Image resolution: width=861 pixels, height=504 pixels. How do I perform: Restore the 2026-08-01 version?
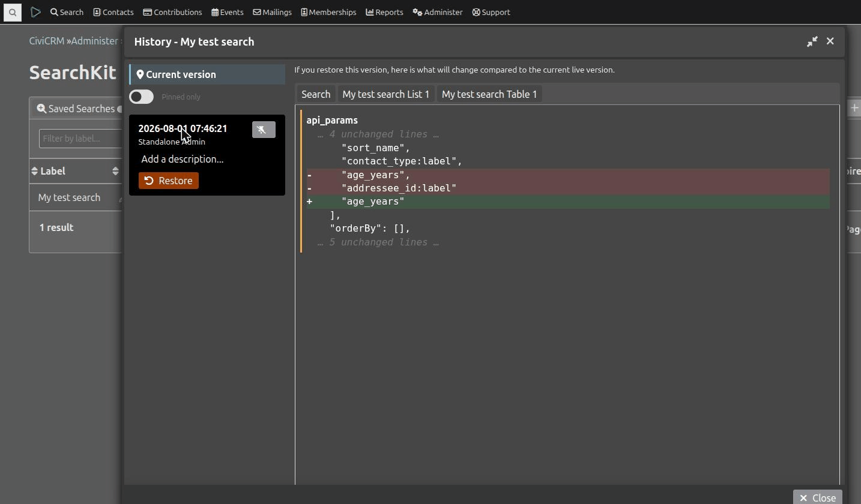pos(169,181)
